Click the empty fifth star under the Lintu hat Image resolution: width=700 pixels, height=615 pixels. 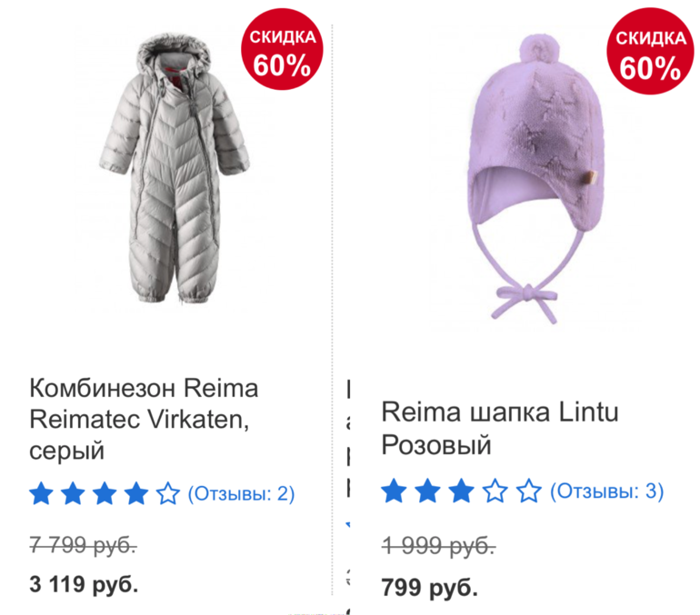[528, 492]
